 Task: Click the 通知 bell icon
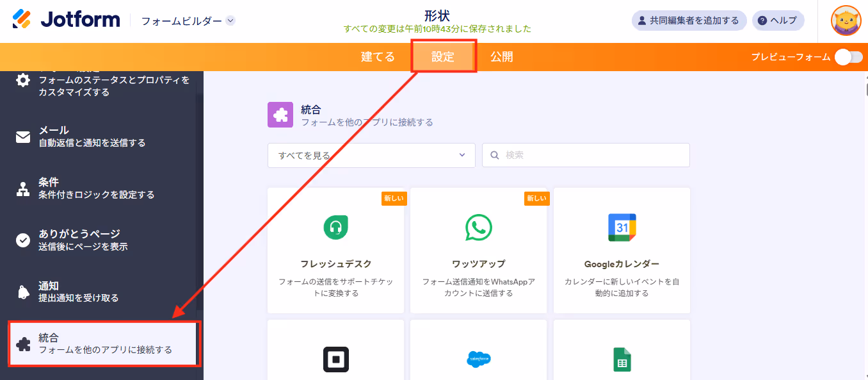[23, 292]
